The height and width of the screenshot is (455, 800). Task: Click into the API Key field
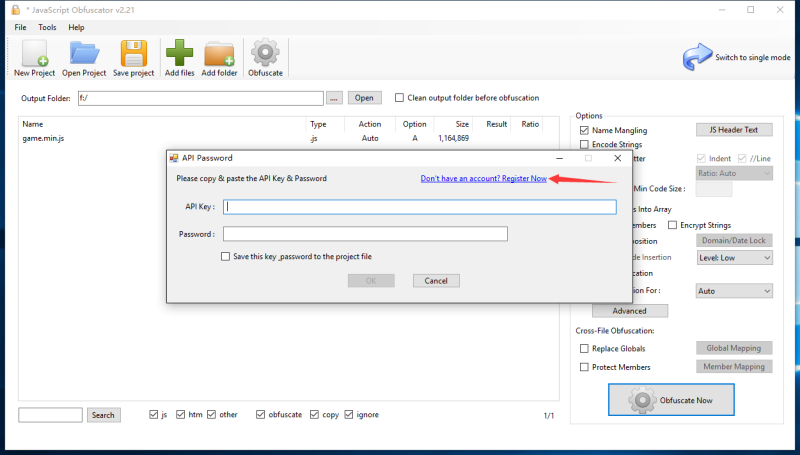coord(419,207)
